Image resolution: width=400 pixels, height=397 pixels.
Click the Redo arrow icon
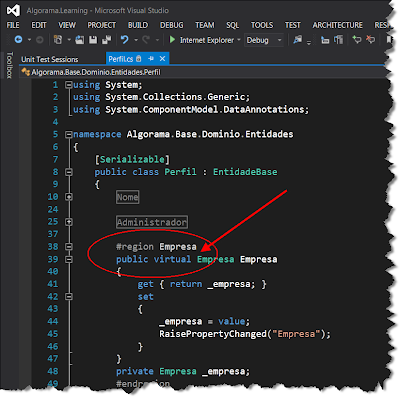click(x=146, y=40)
